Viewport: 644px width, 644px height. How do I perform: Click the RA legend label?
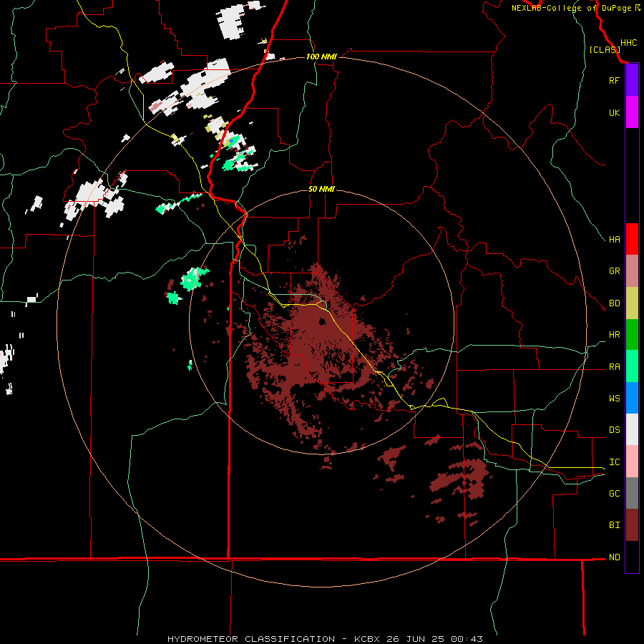614,367
